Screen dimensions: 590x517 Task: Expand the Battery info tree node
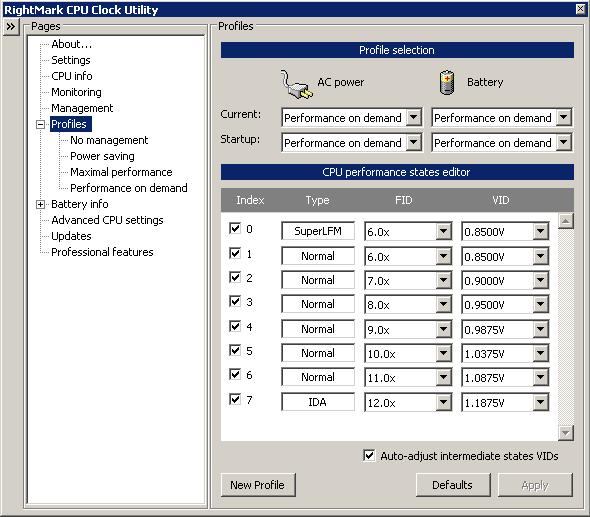click(x=40, y=204)
